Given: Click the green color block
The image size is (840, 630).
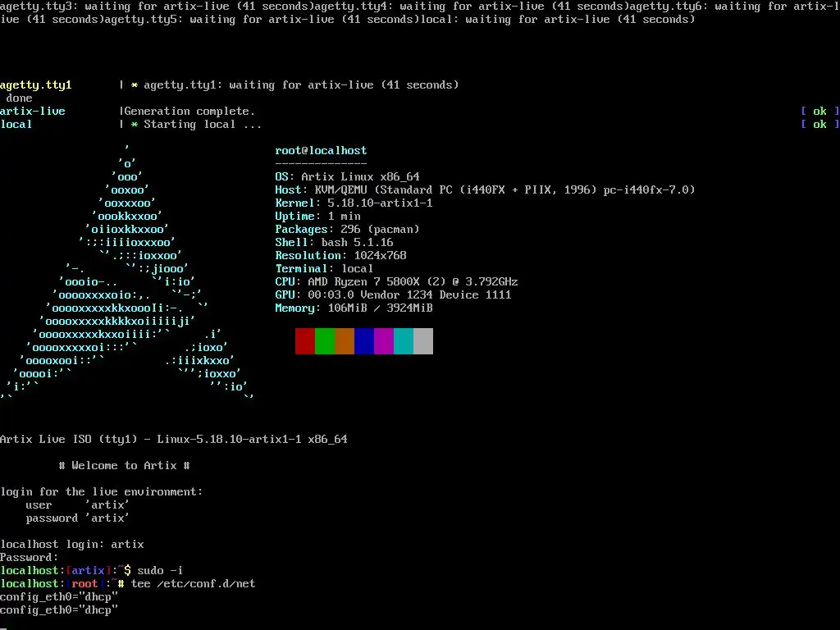Looking at the screenshot, I should coord(325,341).
